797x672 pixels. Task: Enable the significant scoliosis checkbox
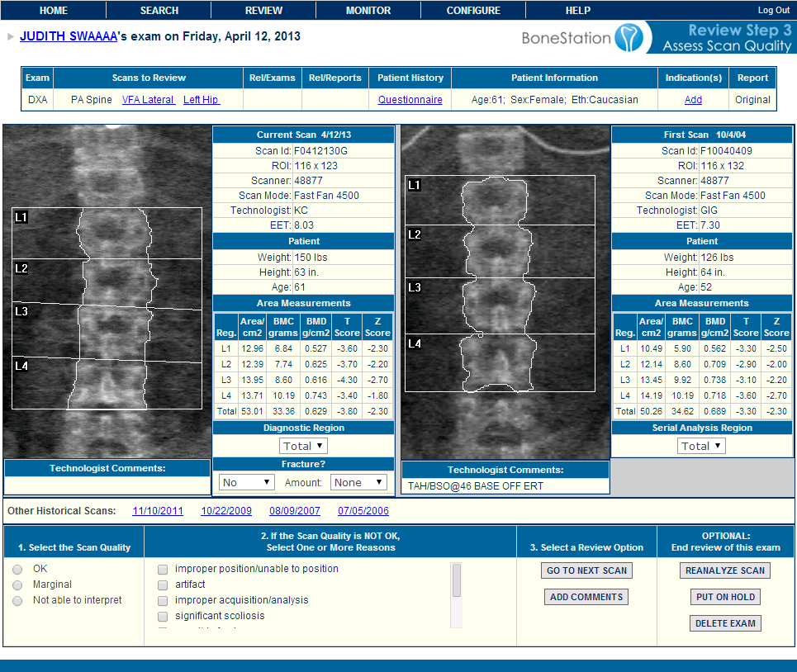(163, 617)
